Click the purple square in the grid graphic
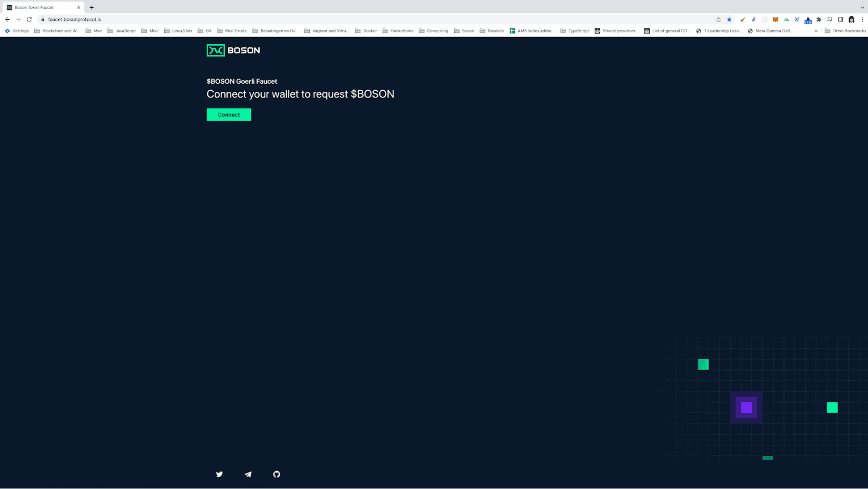 [746, 407]
